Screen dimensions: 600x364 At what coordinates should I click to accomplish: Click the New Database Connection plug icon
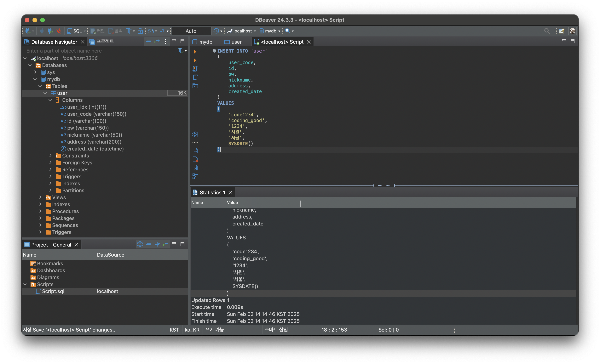point(28,31)
